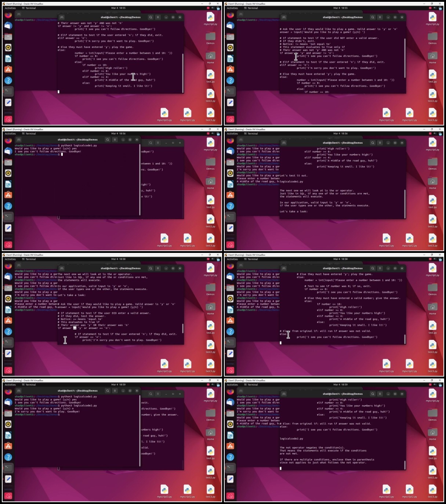Open Terminal app menu in top-right screenshot's top bar
446x504 pixels.
[251, 8]
